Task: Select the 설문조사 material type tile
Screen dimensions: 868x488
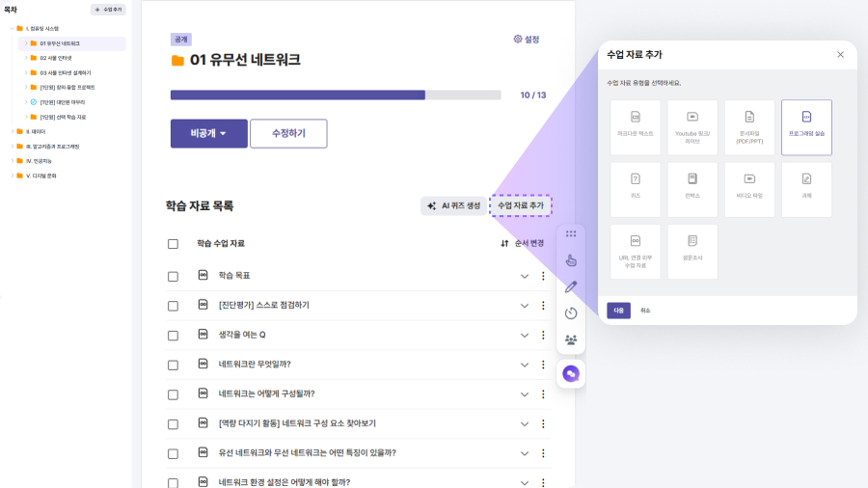Action: click(692, 251)
